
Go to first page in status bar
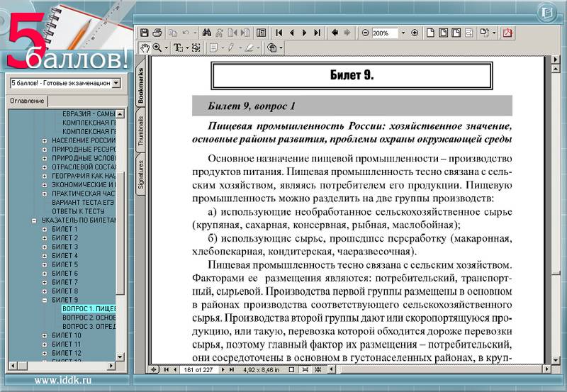[166, 370]
